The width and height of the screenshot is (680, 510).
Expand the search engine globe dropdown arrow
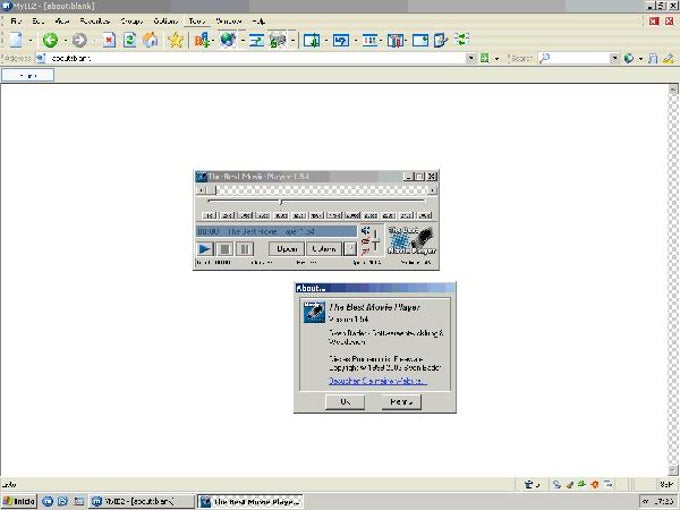(x=641, y=59)
